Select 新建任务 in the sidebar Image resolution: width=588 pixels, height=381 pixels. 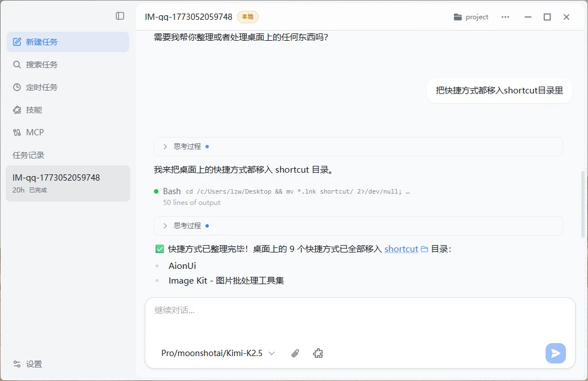click(x=68, y=42)
